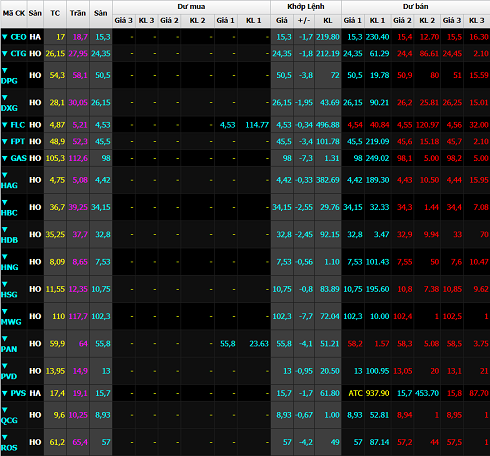
Task: Open the PVD stock symbol
Action: pos(9,377)
